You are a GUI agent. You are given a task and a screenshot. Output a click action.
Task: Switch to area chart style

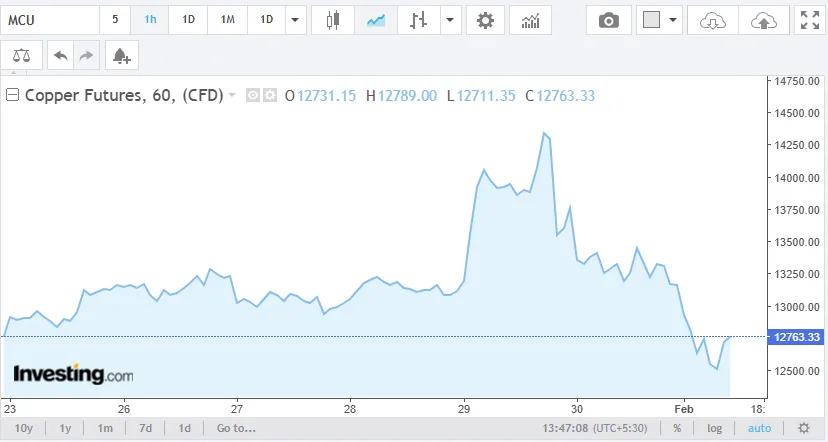[x=375, y=20]
